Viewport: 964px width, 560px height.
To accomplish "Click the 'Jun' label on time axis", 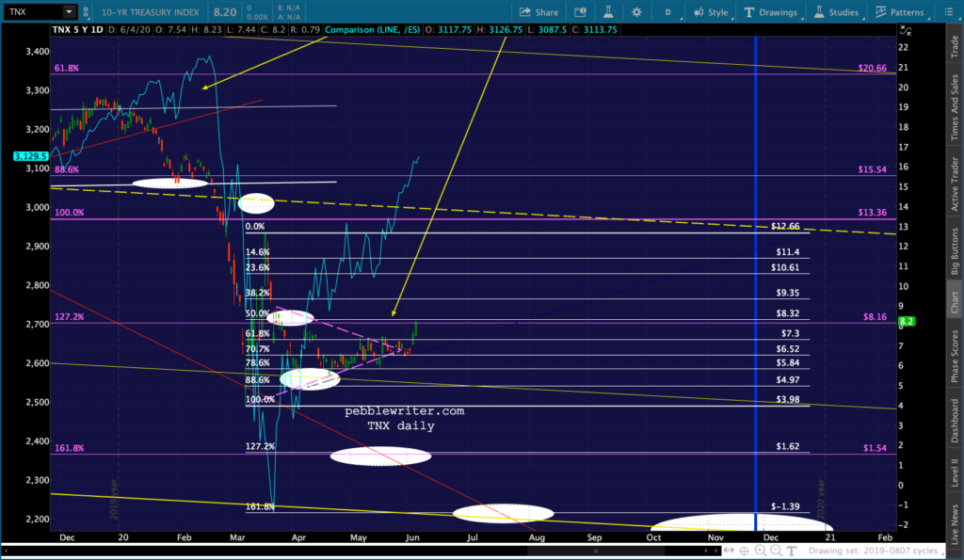I will point(412,537).
